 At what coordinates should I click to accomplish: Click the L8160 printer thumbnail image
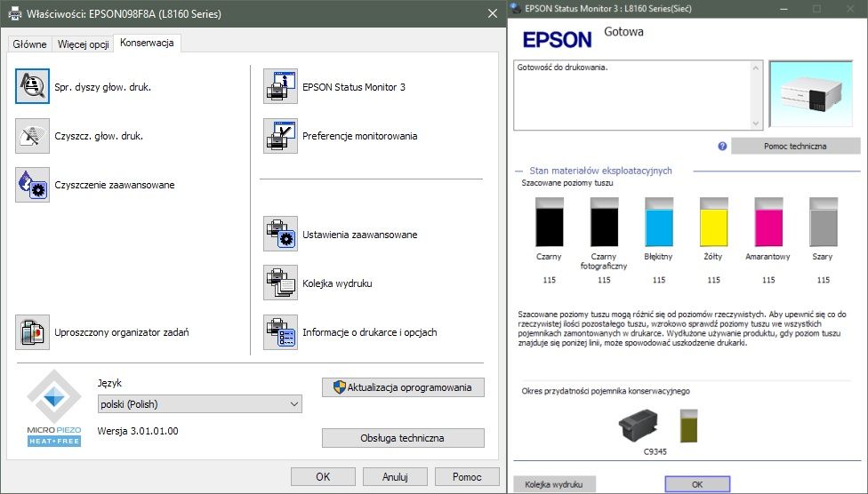coord(811,94)
